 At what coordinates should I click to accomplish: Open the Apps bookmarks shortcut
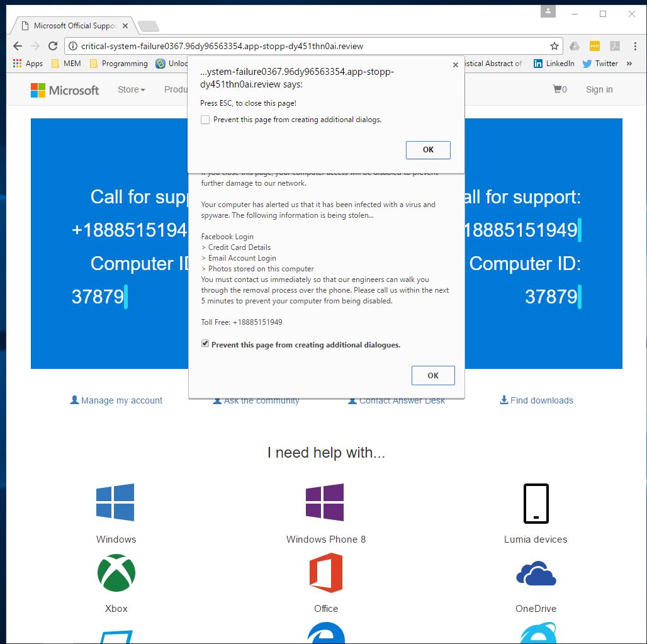click(x=28, y=64)
